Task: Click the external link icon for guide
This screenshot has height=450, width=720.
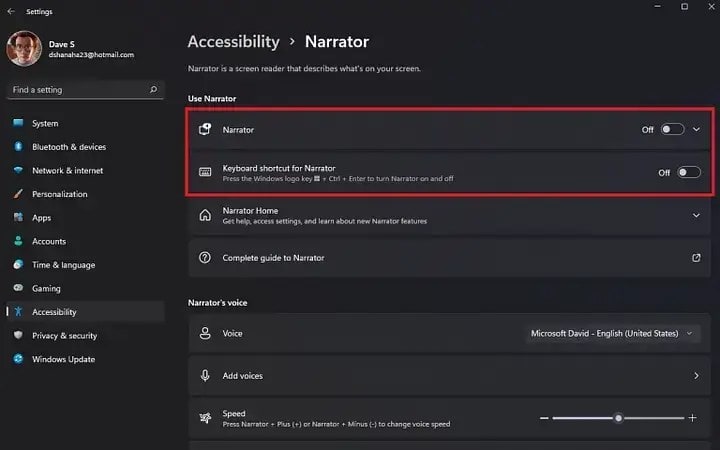Action: 696,258
